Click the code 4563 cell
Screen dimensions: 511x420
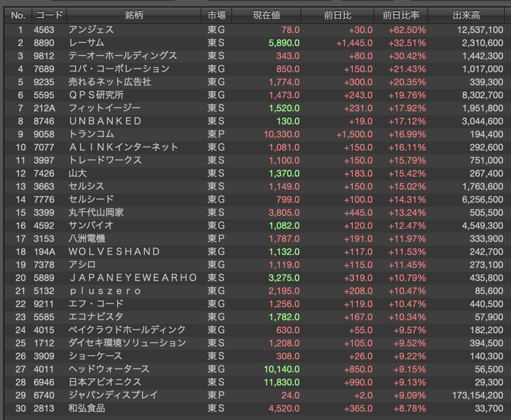click(44, 30)
